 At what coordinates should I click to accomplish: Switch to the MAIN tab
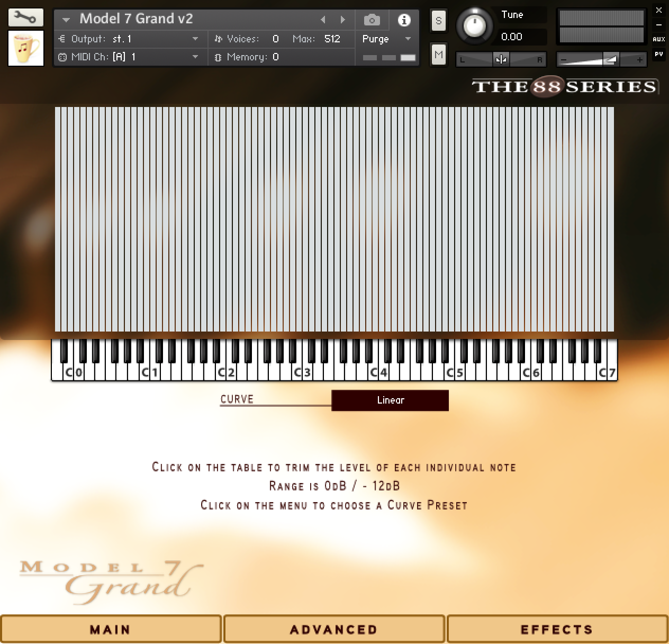point(111,629)
